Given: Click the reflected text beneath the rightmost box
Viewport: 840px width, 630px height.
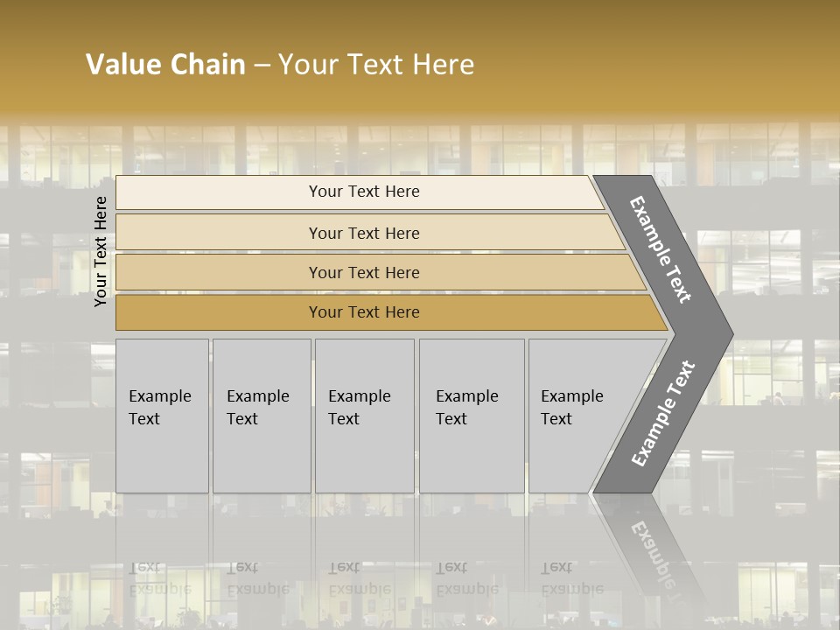Looking at the screenshot, I should (572, 578).
